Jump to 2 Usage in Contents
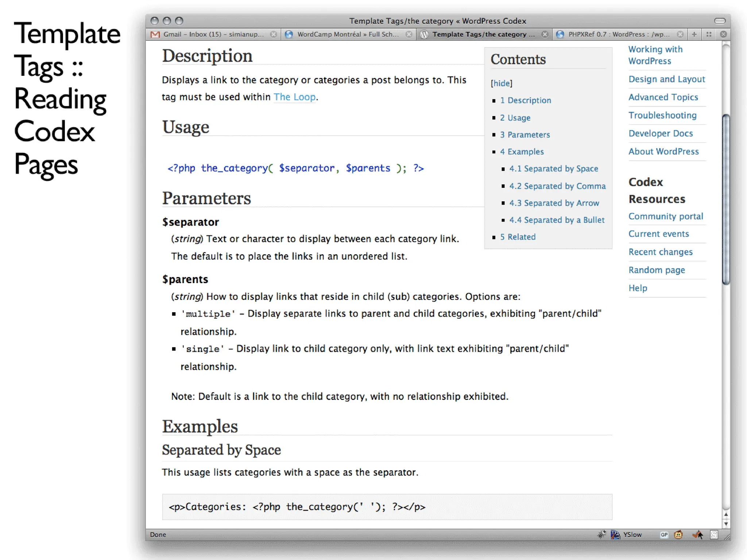The width and height of the screenshot is (747, 560). tap(515, 118)
